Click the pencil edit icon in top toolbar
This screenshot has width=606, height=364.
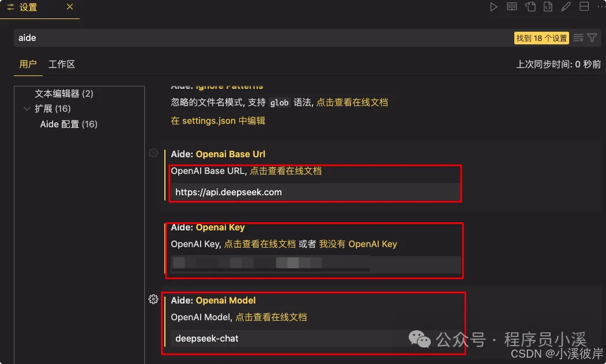tap(566, 7)
